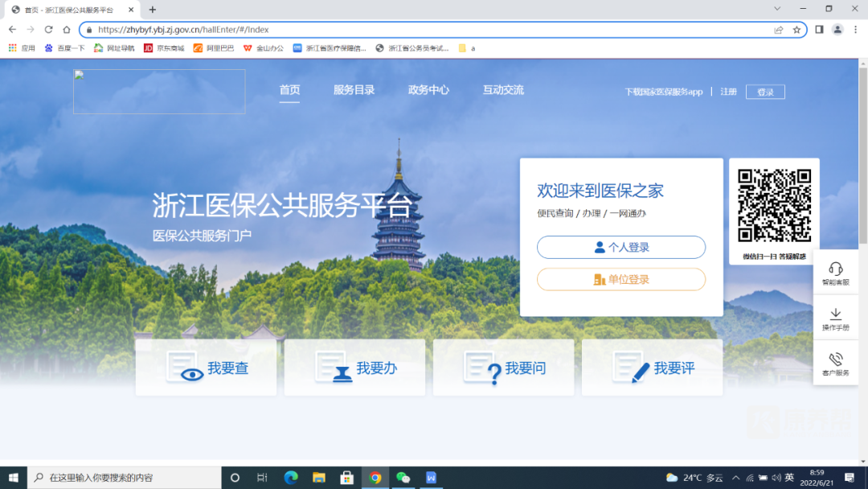Click the 我要问 card
The image size is (868, 489).
point(504,368)
